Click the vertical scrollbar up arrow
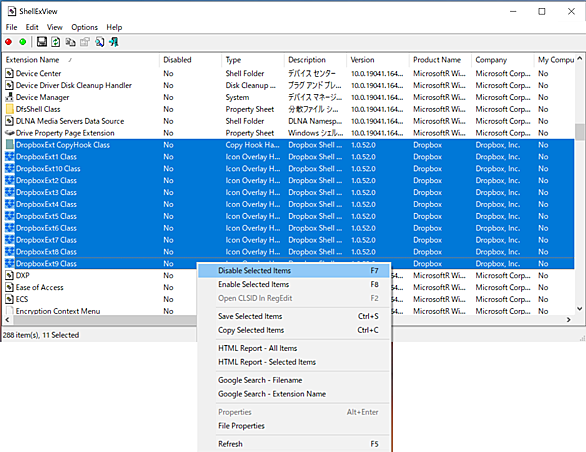The width and height of the screenshot is (586, 452). coord(580,58)
